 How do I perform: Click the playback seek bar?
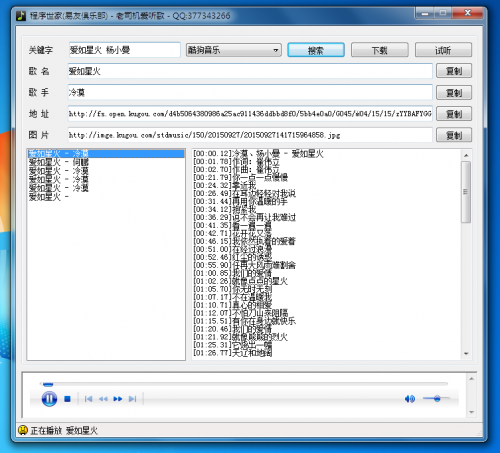pos(243,384)
